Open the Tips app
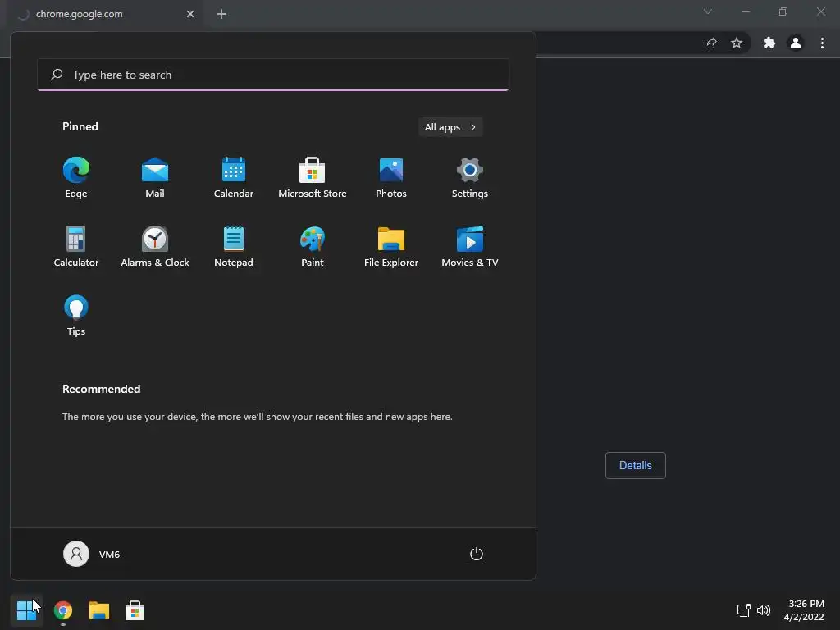840x630 pixels. [76, 315]
